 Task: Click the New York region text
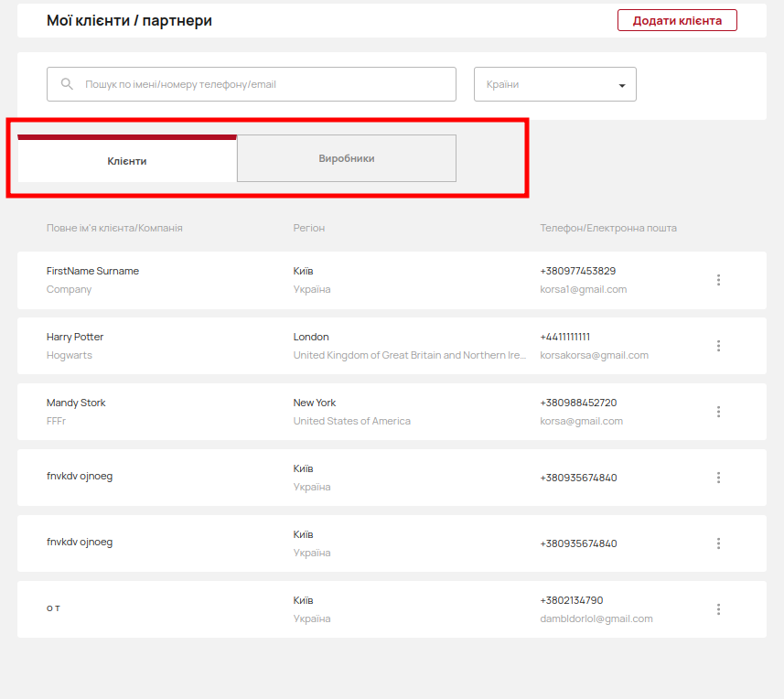click(315, 403)
